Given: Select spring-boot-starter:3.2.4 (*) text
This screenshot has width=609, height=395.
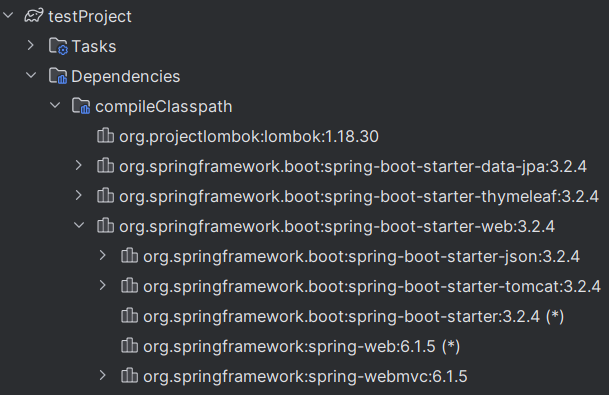Looking at the screenshot, I should [x=456, y=317].
